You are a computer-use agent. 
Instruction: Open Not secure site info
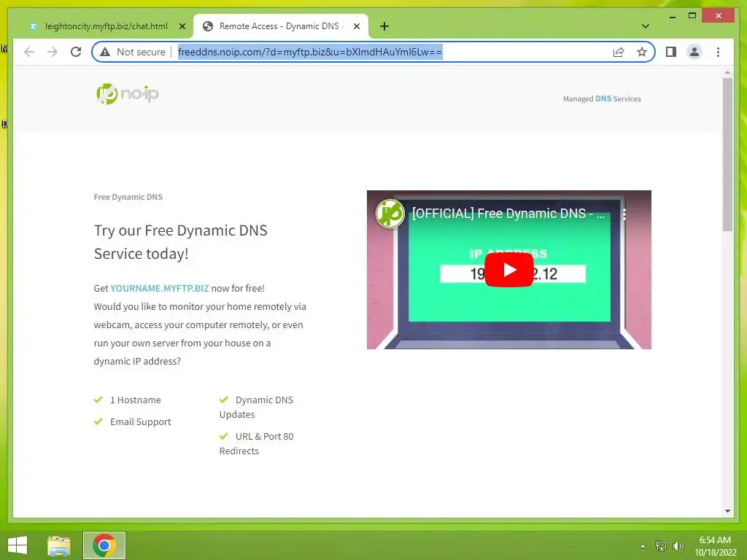(133, 52)
